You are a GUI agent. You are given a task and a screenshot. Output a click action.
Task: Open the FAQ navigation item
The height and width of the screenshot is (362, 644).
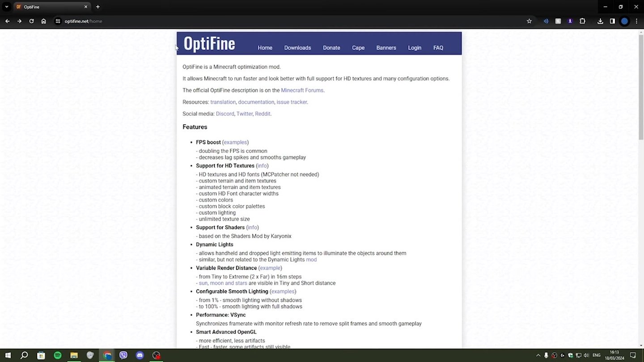pyautogui.click(x=438, y=48)
